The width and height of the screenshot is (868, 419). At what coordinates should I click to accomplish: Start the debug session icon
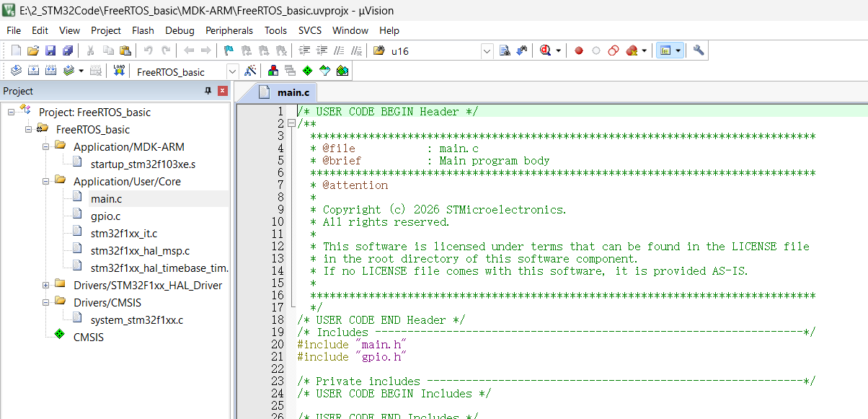coord(544,50)
